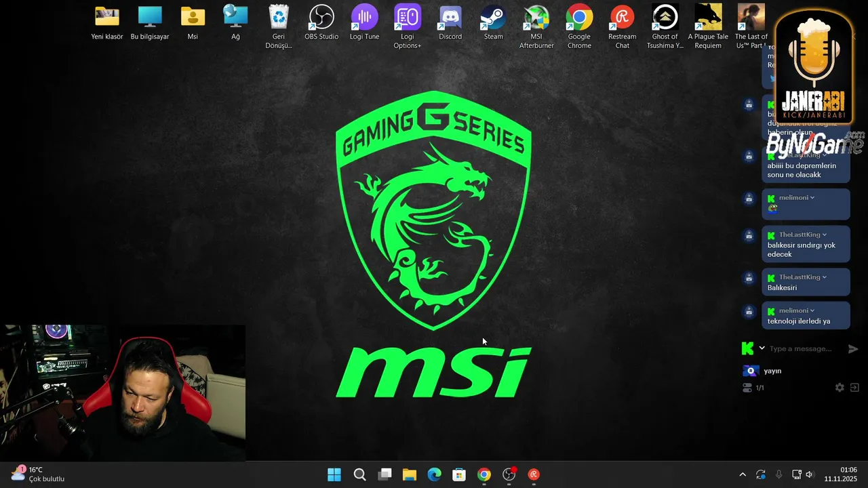Expand melimoni menu above the frog emoji
This screenshot has height=488, width=868.
pyautogui.click(x=812, y=198)
